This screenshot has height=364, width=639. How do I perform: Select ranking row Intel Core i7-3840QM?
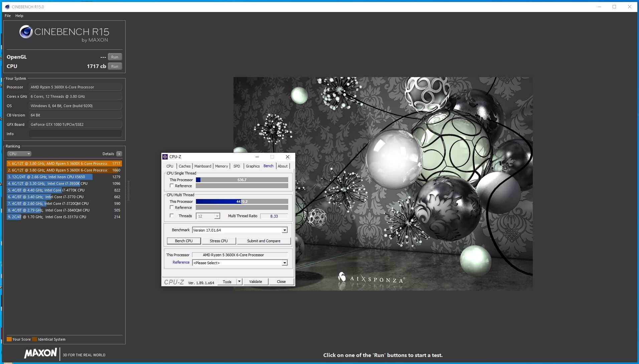pyautogui.click(x=64, y=210)
